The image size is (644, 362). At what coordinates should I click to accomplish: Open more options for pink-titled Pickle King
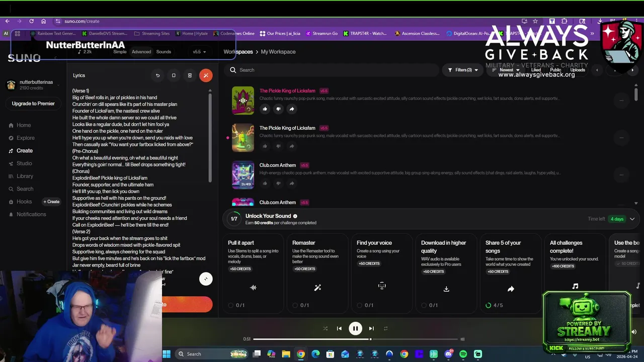pyautogui.click(x=621, y=100)
